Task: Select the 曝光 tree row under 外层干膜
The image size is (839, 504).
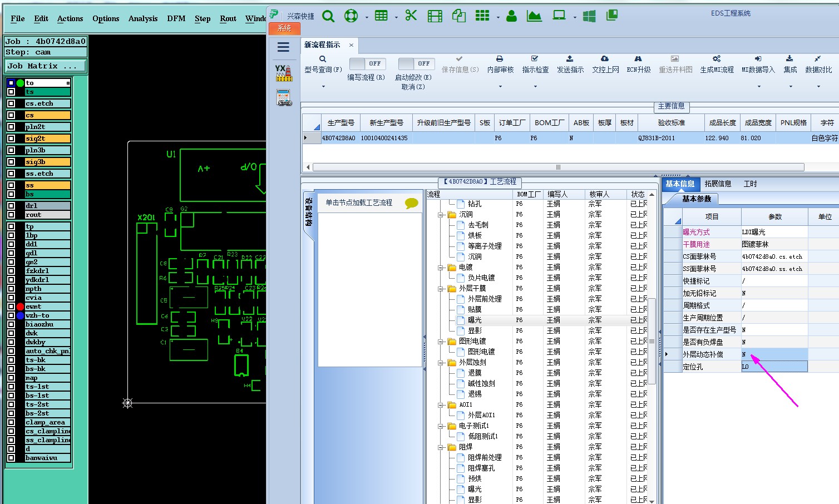Action: (475, 320)
